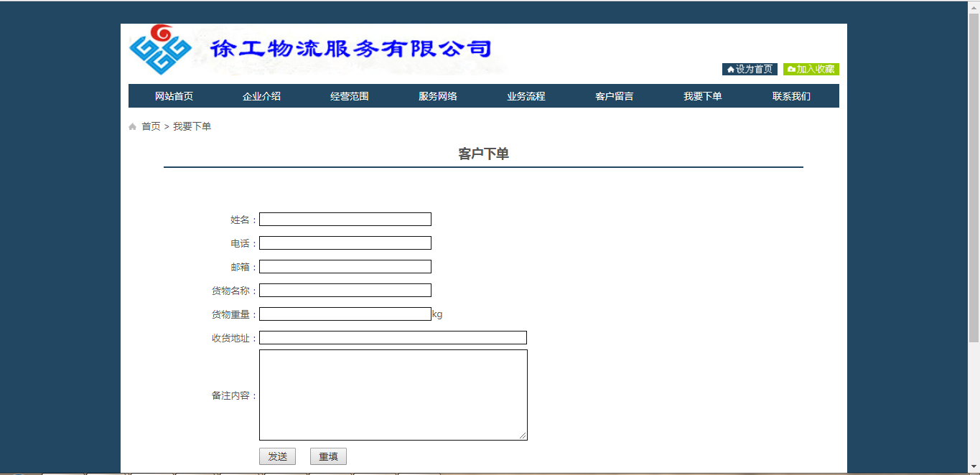Click 首页 breadcrumb link
The height and width of the screenshot is (475, 980).
151,126
